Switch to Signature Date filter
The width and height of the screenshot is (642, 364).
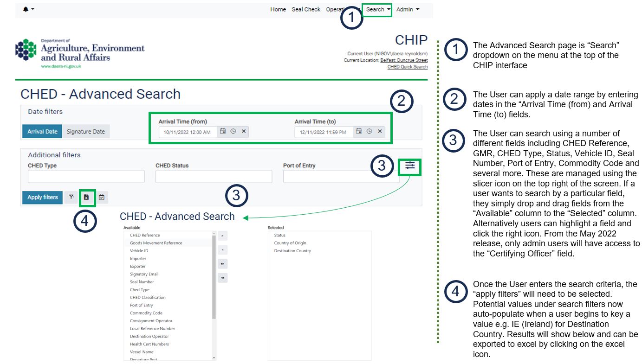85,132
